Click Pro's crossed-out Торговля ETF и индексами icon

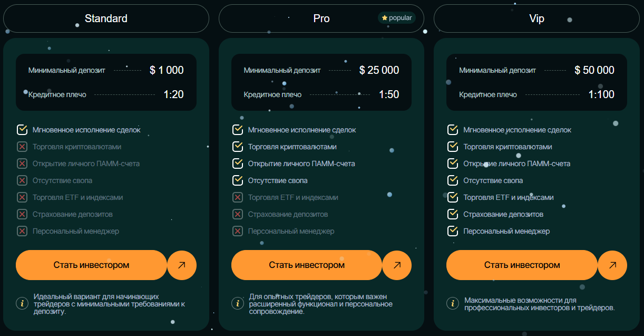click(x=237, y=197)
